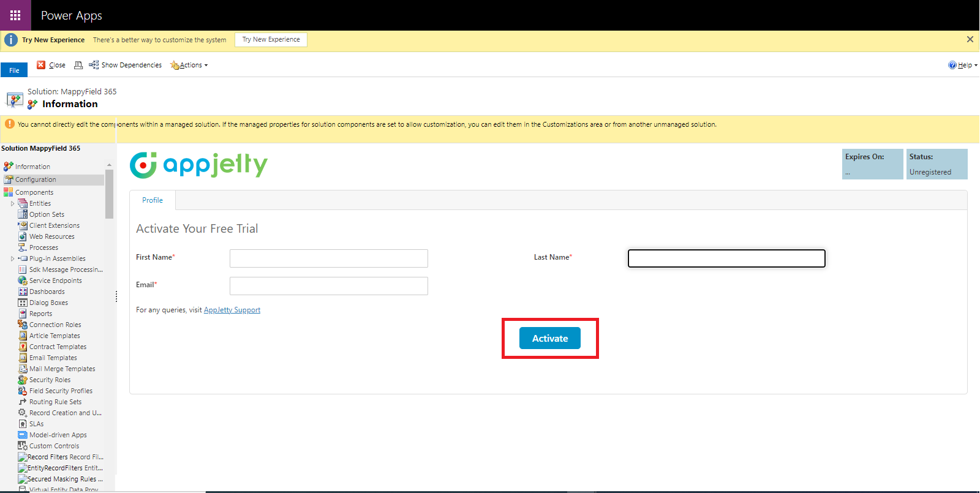The height and width of the screenshot is (493, 980).
Task: Click the appjetty logo
Action: coord(198,165)
